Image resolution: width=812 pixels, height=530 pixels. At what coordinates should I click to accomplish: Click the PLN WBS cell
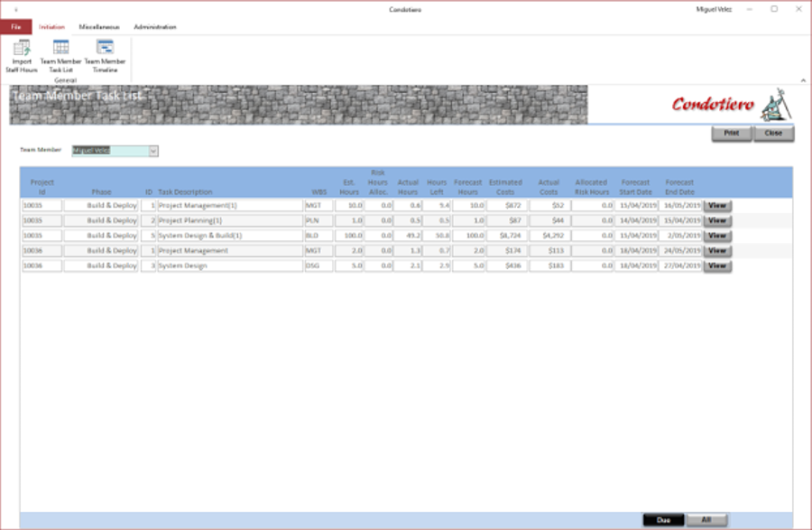[318, 220]
